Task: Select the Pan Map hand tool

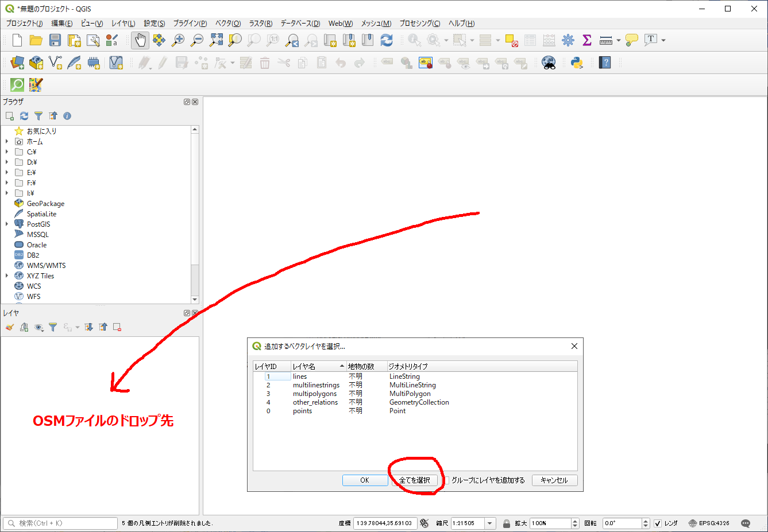Action: (x=140, y=40)
